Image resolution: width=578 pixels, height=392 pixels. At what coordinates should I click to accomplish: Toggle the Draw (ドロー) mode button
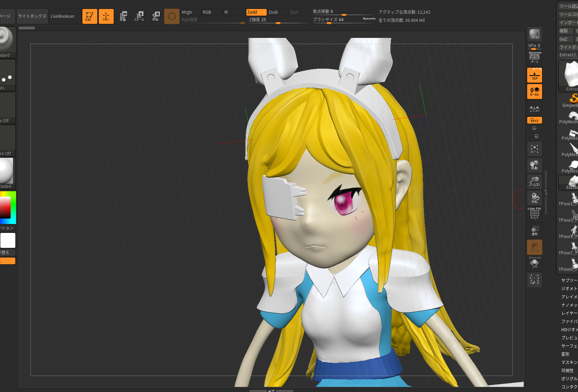[106, 16]
